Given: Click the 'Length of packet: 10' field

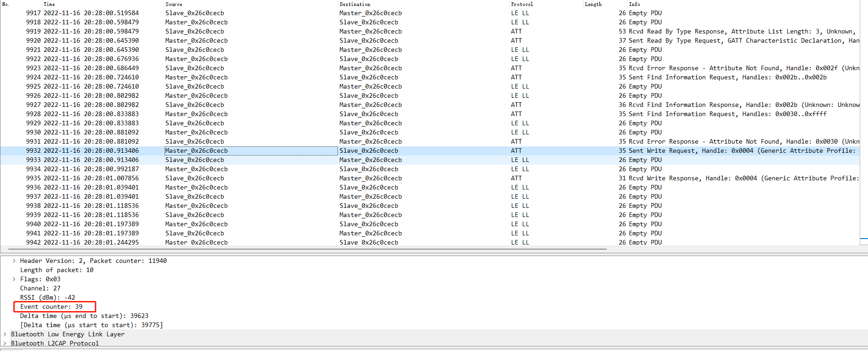Looking at the screenshot, I should click(57, 270).
